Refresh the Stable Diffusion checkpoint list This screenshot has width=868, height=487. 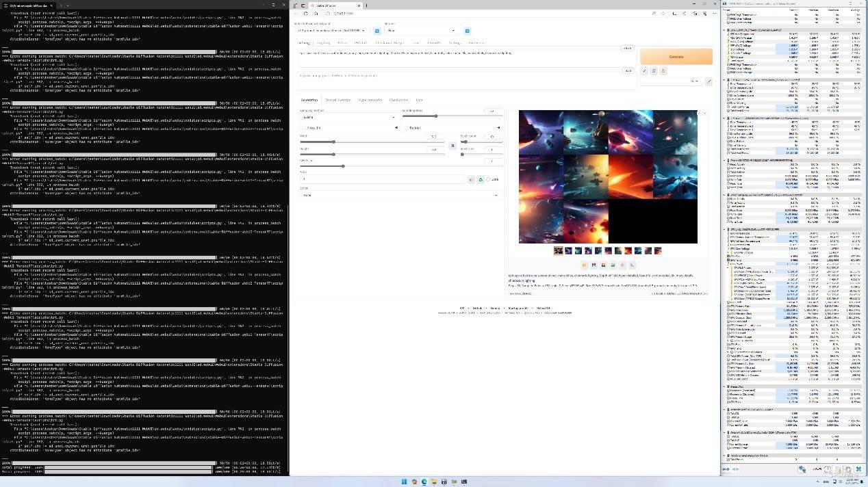coord(376,31)
